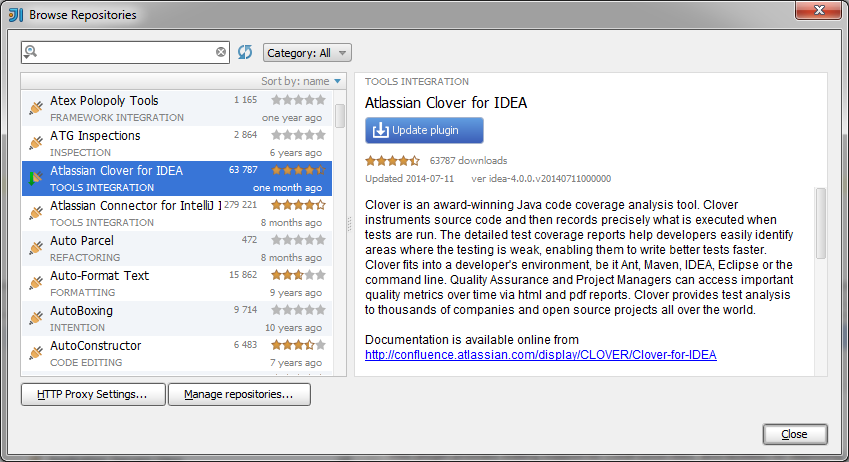849x462 pixels.
Task: Click the refresh plugin list icon
Action: [245, 52]
